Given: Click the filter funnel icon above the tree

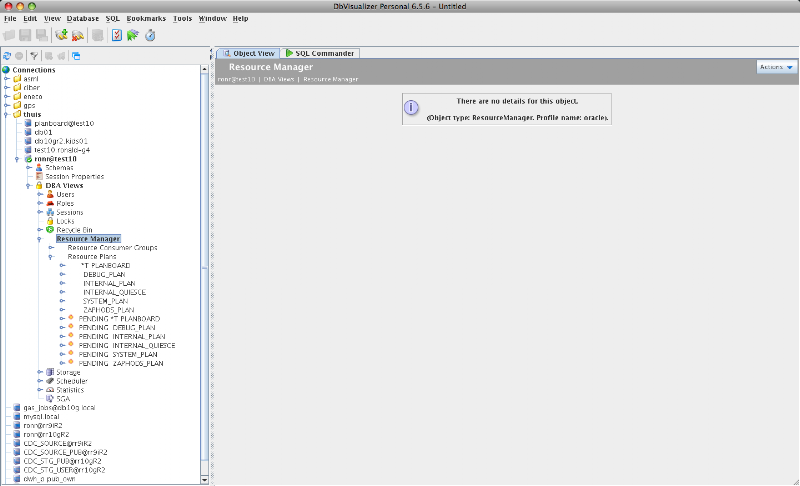Looking at the screenshot, I should pos(34,56).
